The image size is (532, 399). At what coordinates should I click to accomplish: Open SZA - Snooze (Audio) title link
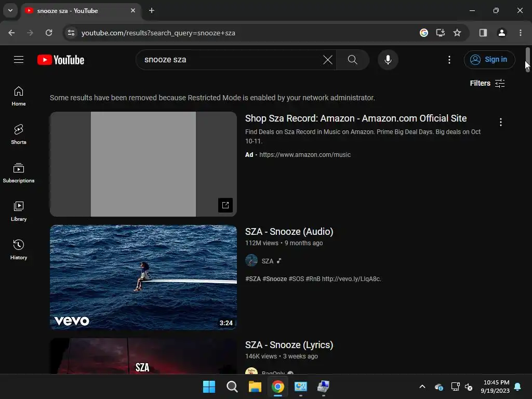289,232
